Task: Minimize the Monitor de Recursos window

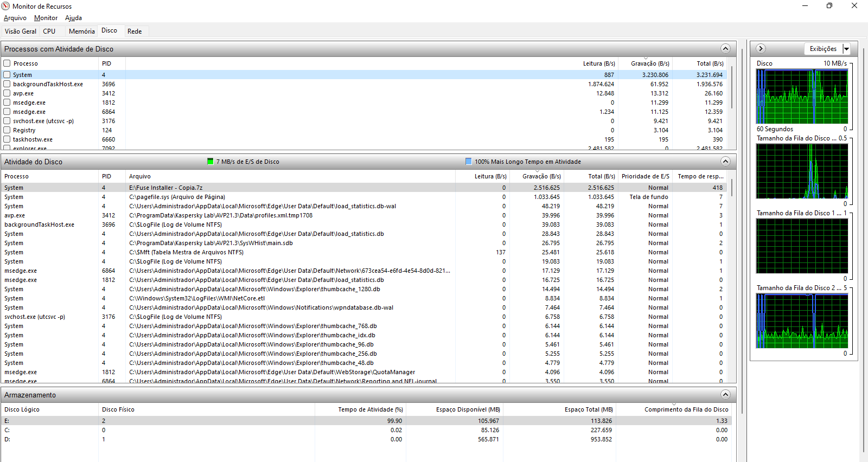Action: coord(805,6)
